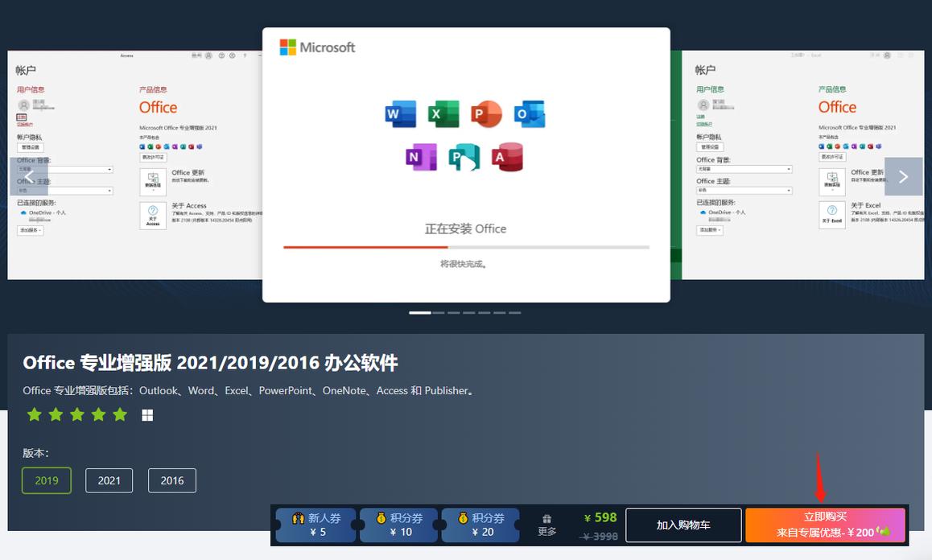Jump to the last carousel indicator
The image size is (932, 560).
click(515, 313)
